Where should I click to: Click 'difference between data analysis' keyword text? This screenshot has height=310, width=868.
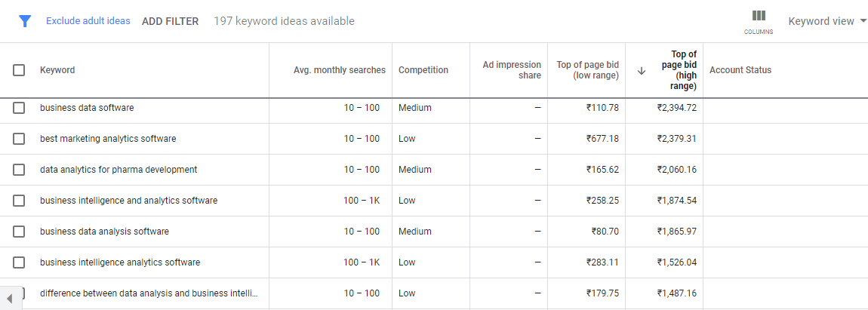[x=149, y=293]
